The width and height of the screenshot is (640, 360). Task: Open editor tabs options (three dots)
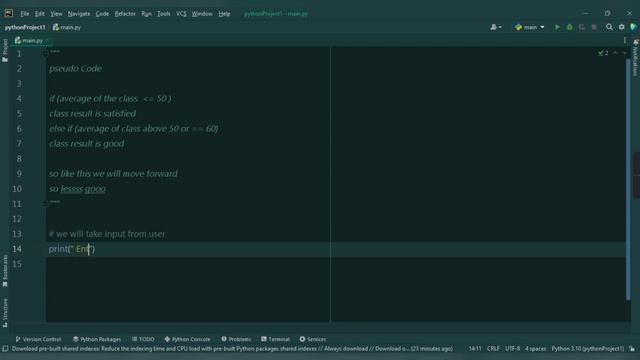click(624, 40)
